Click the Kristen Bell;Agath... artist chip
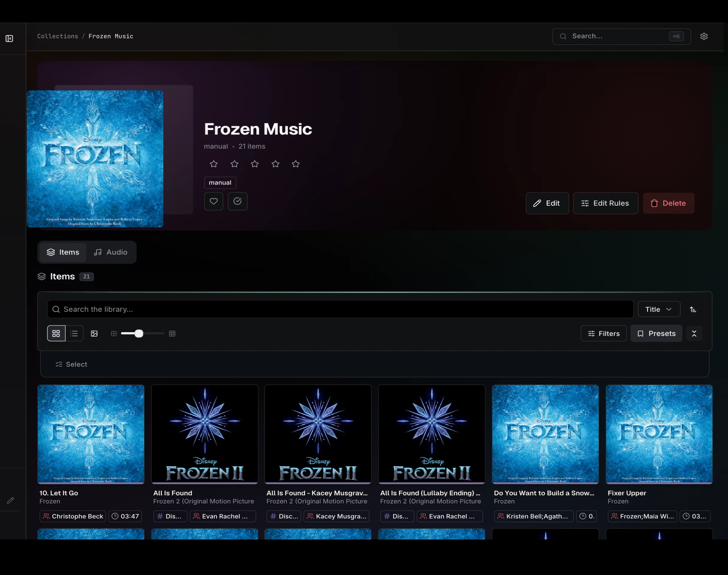728x575 pixels. [x=533, y=516]
